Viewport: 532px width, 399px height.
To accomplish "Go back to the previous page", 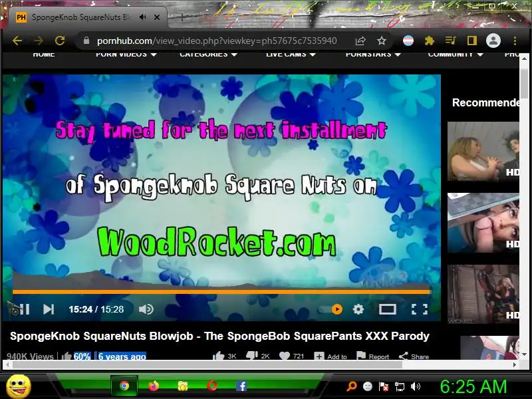I will point(17,41).
